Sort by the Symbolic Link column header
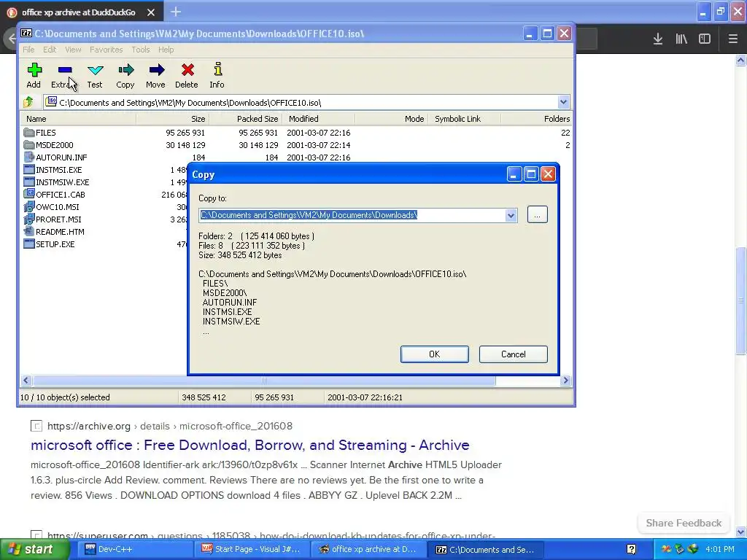The width and height of the screenshot is (747, 560). [465, 119]
